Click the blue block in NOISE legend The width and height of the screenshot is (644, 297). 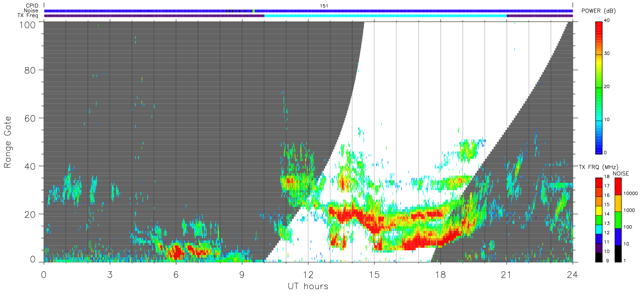tap(618, 236)
